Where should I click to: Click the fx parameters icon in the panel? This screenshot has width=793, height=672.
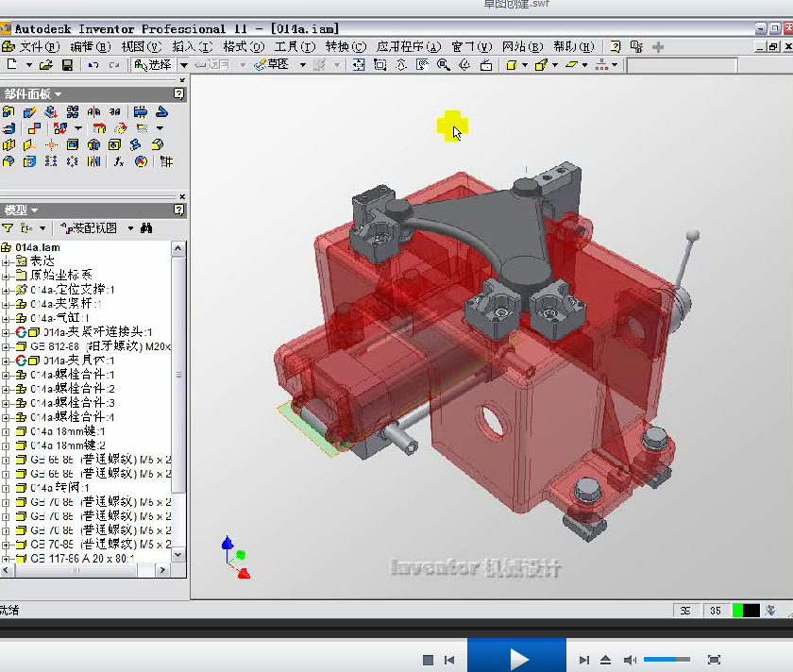pyautogui.click(x=119, y=161)
